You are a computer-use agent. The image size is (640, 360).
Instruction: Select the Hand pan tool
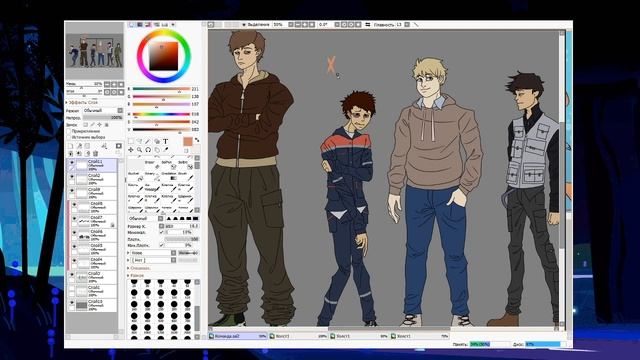(x=157, y=150)
